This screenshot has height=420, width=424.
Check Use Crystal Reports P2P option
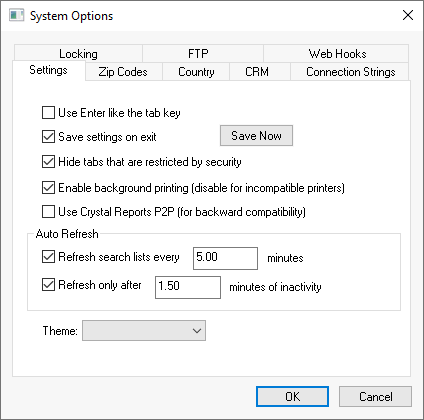[48, 212]
